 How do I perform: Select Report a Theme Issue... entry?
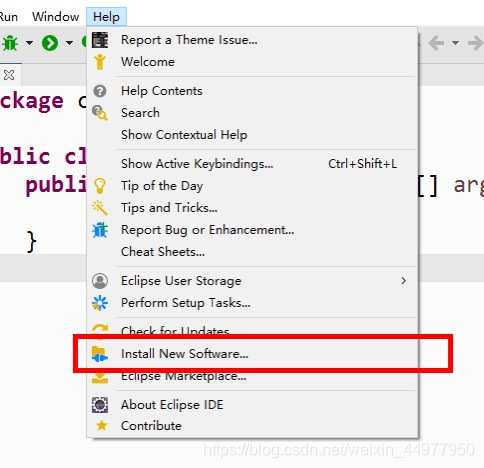pyautogui.click(x=189, y=40)
